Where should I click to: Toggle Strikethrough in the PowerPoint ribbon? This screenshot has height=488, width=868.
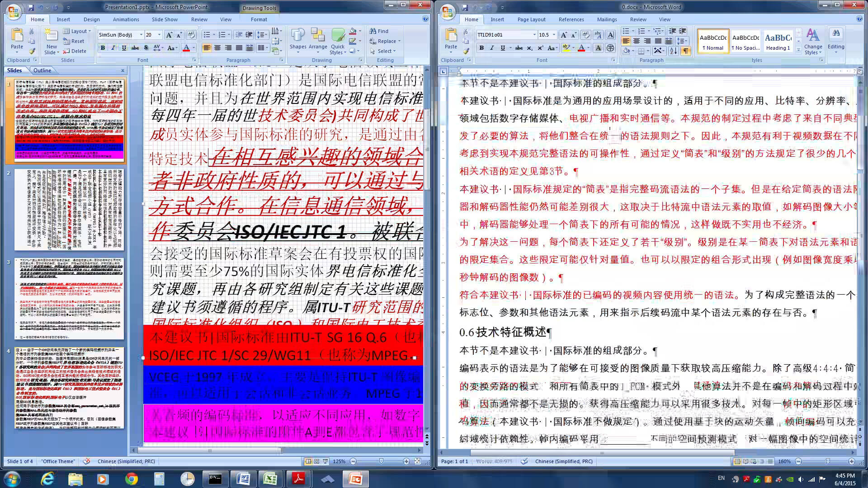click(135, 48)
